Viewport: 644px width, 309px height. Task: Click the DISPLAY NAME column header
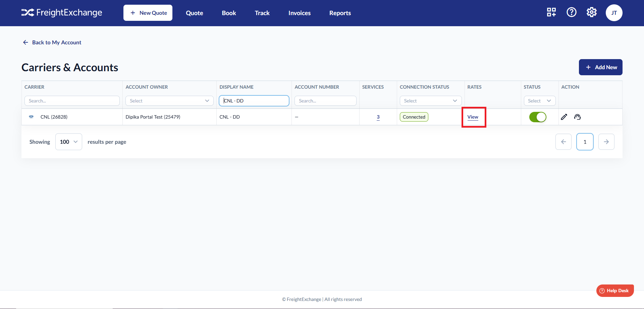point(236,87)
